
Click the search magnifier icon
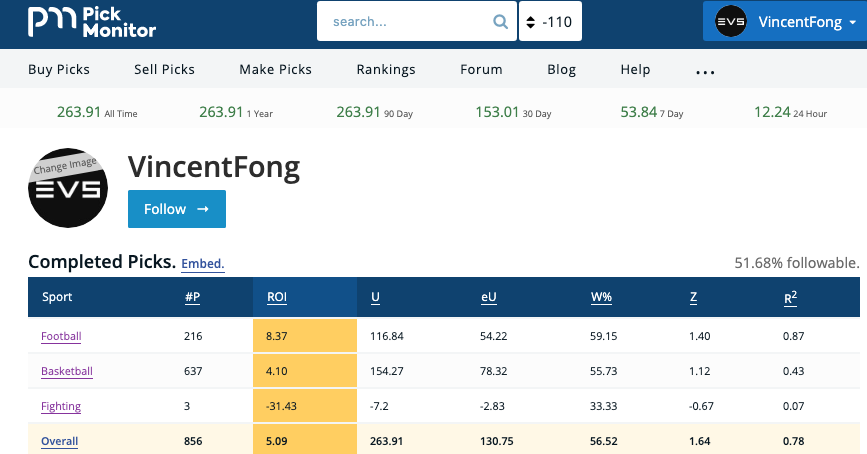point(500,22)
